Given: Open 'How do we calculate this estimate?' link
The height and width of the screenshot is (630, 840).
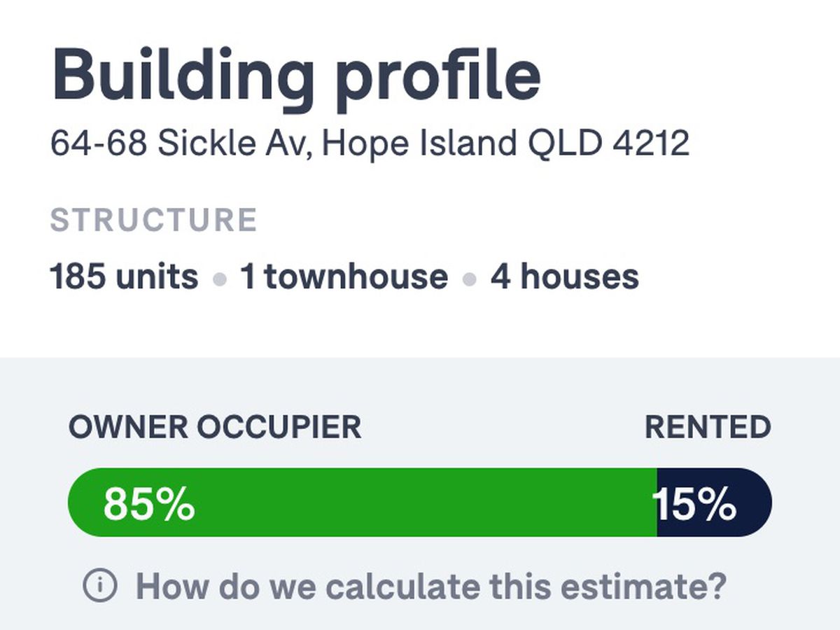Looking at the screenshot, I should [430, 585].
